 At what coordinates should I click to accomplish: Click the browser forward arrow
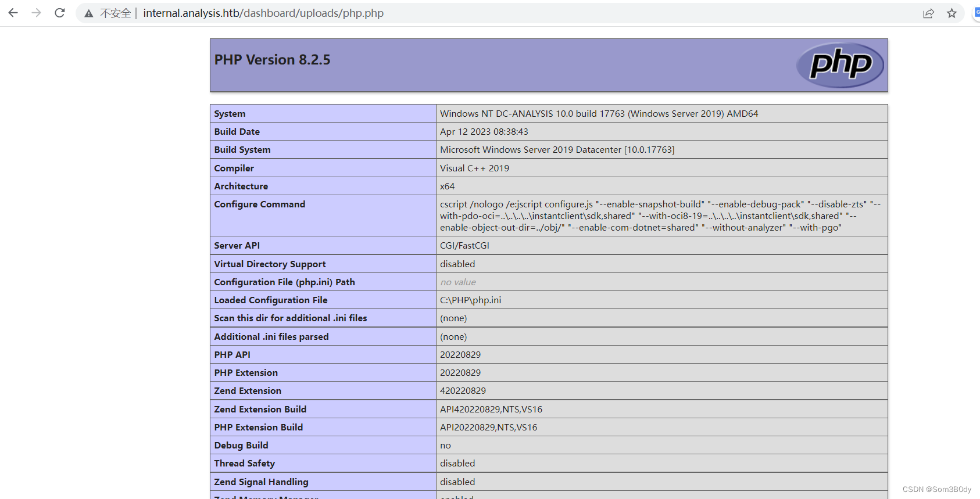tap(37, 13)
